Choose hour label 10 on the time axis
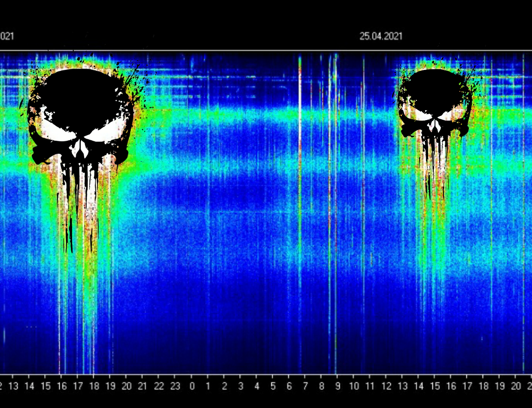This screenshot has width=532, height=408. point(354,386)
